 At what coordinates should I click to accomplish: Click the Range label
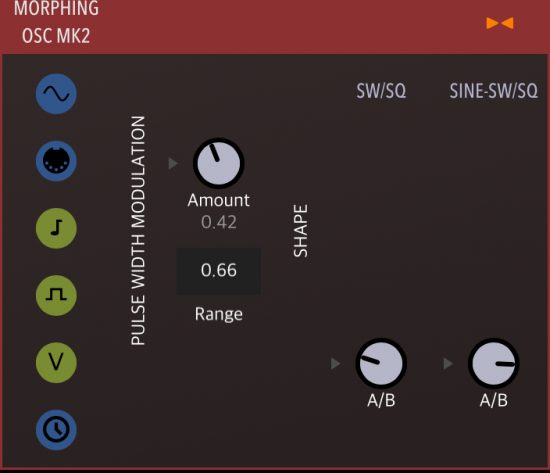pyautogui.click(x=219, y=314)
